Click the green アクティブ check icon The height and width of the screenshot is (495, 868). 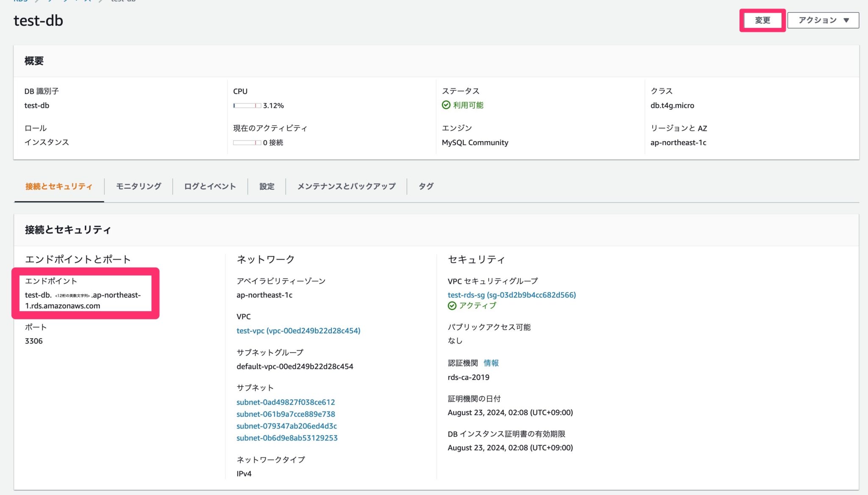[x=452, y=306]
